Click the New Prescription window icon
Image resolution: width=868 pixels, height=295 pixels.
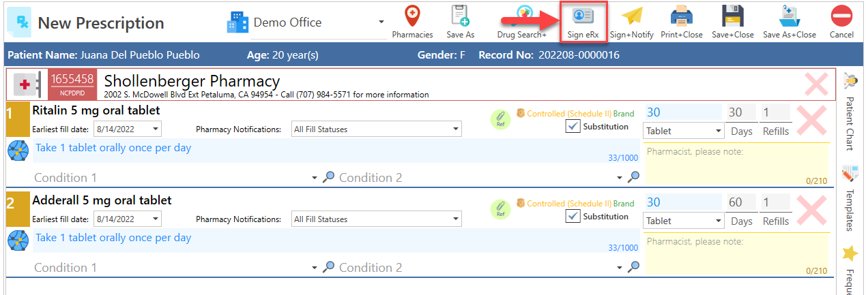click(x=19, y=22)
